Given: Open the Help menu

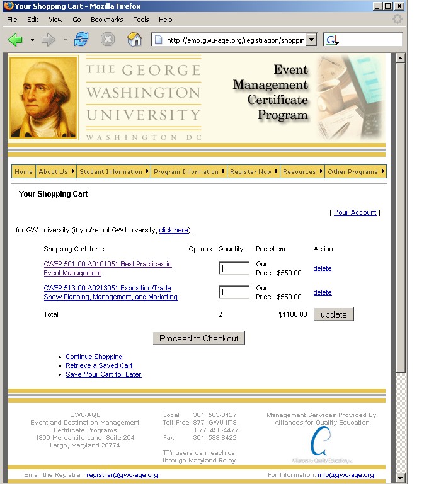Looking at the screenshot, I should (x=166, y=20).
